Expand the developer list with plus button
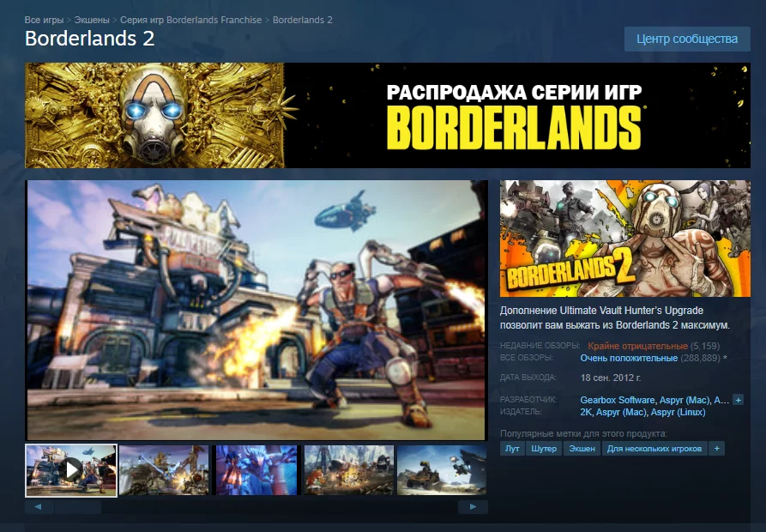 coord(739,400)
